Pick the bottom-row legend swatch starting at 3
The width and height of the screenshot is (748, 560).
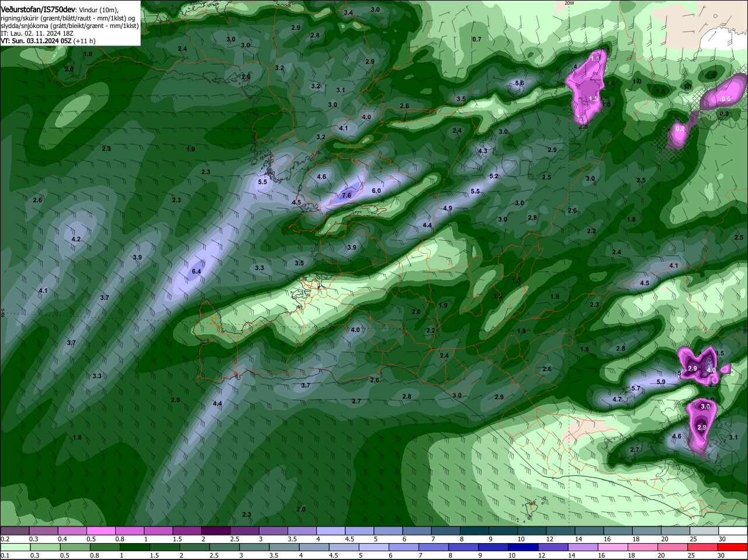pos(254,547)
